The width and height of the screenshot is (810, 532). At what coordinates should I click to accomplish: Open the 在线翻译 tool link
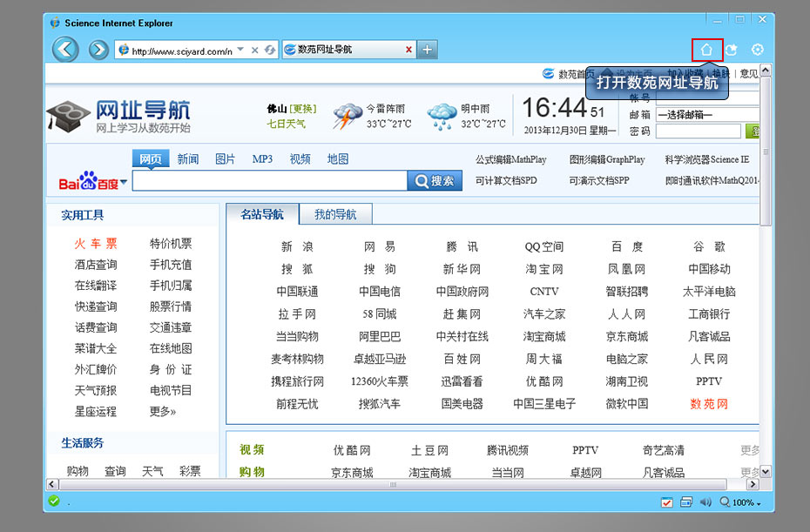coord(96,286)
